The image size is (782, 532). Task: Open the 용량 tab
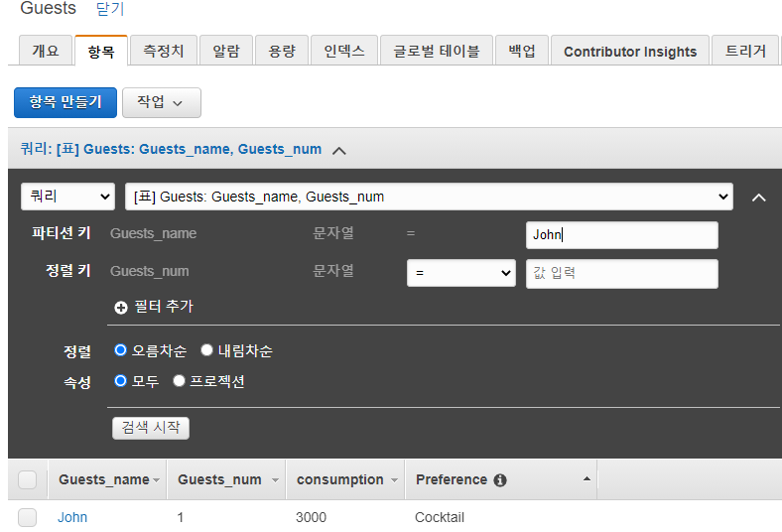[x=282, y=51]
